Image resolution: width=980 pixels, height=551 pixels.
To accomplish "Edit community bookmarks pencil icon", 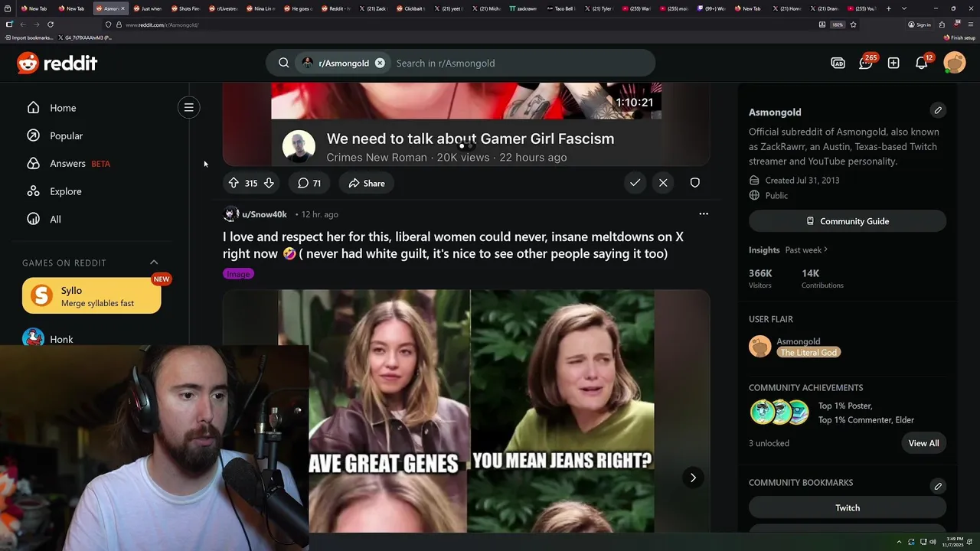I will (x=938, y=486).
